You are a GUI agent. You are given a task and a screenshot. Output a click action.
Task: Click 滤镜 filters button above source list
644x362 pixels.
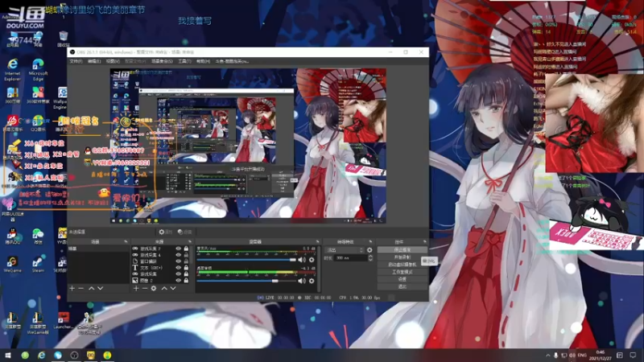(185, 232)
